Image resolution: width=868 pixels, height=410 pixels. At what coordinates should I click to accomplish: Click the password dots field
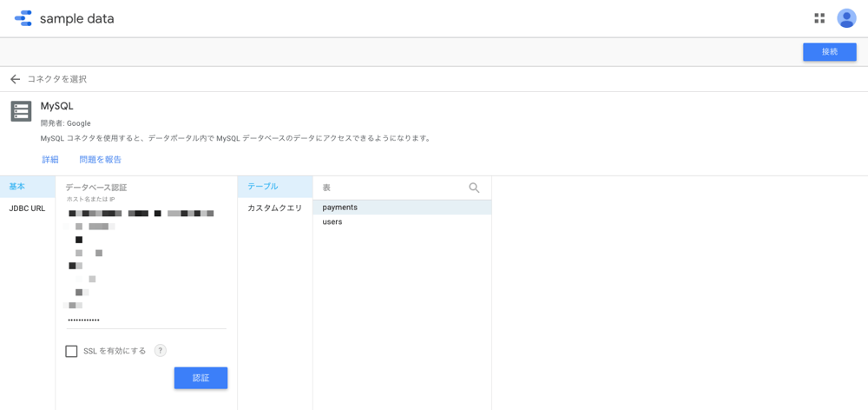click(146, 321)
